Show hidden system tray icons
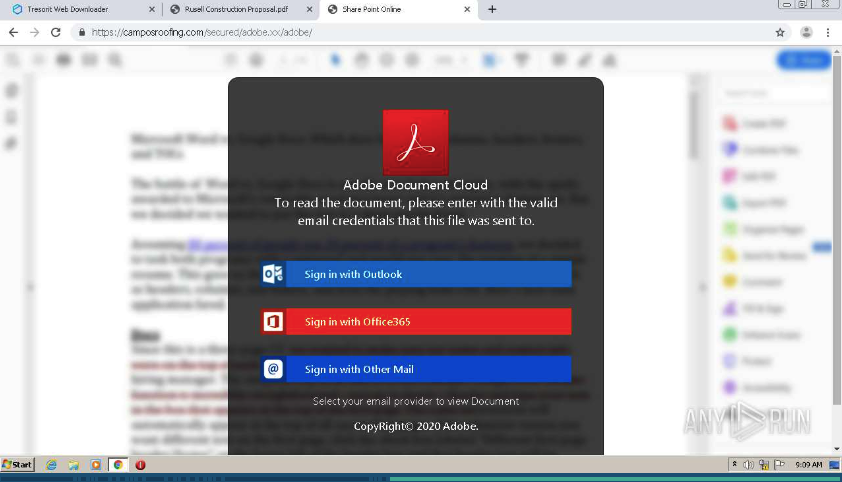This screenshot has width=842, height=482. click(735, 465)
